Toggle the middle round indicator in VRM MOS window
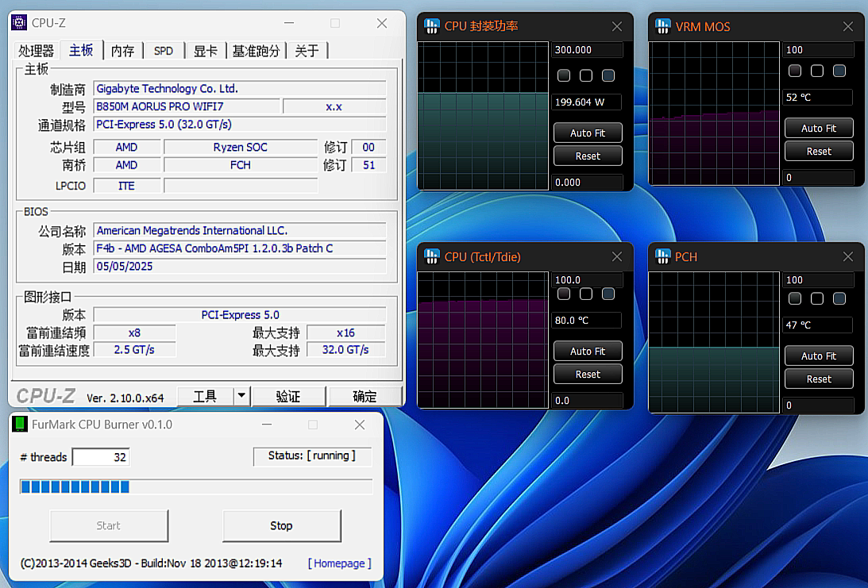Viewport: 868px width, 588px height. click(x=816, y=71)
